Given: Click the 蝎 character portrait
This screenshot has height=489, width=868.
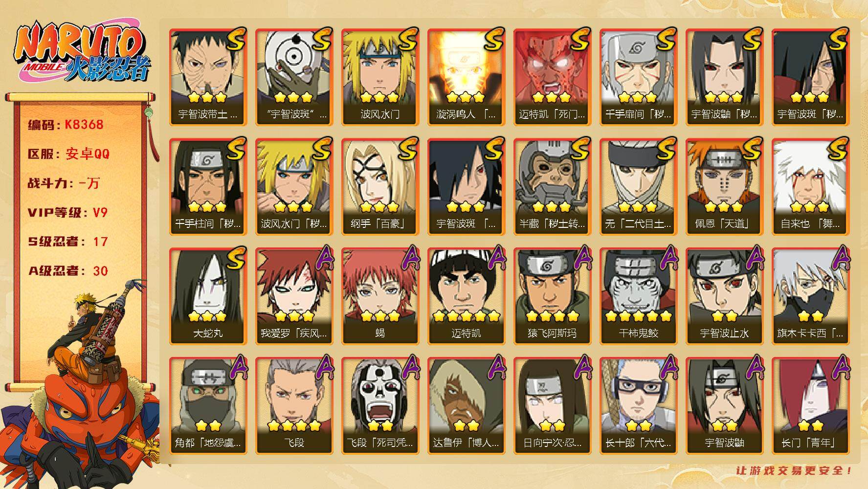Looking at the screenshot, I should [x=380, y=296].
